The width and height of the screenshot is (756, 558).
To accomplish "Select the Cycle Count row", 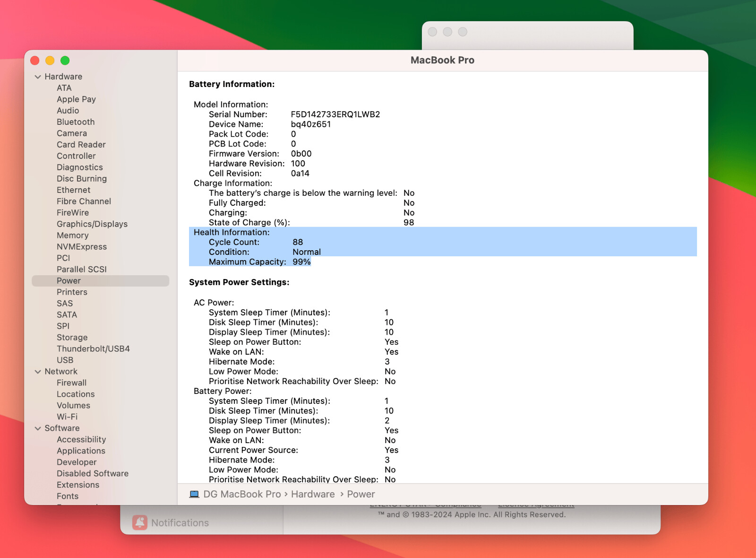I will click(x=255, y=242).
